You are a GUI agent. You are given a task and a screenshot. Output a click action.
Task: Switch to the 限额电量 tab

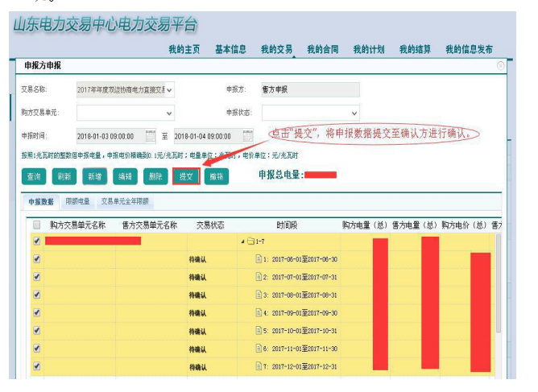pyautogui.click(x=77, y=202)
